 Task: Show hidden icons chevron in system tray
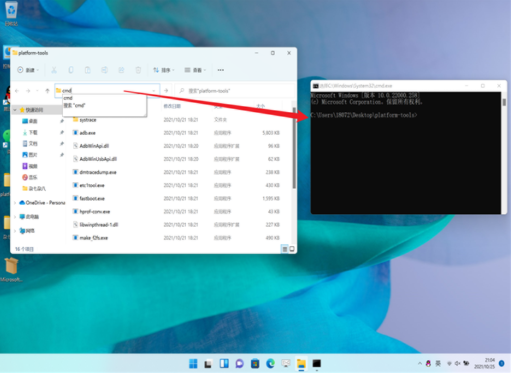[x=420, y=363]
